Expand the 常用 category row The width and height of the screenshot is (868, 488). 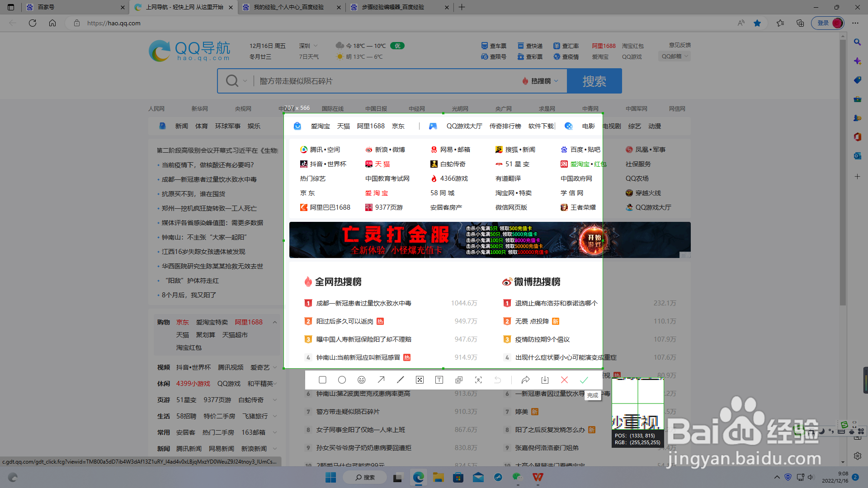click(275, 432)
